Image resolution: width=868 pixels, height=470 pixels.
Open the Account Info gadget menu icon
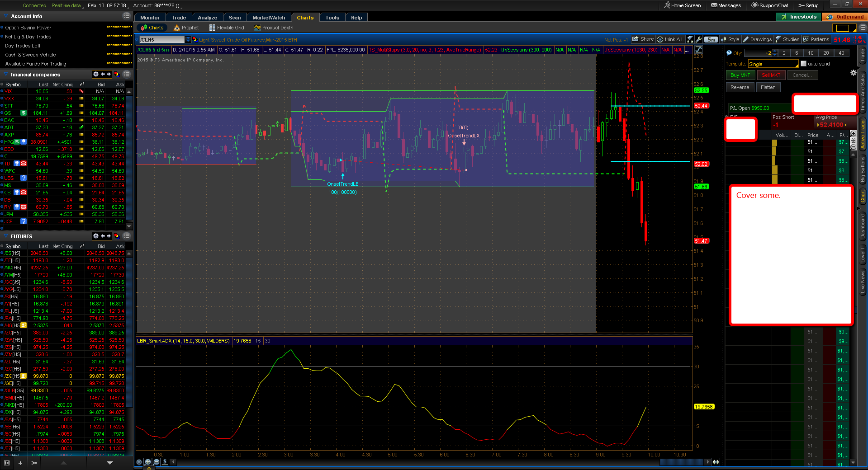coord(127,16)
